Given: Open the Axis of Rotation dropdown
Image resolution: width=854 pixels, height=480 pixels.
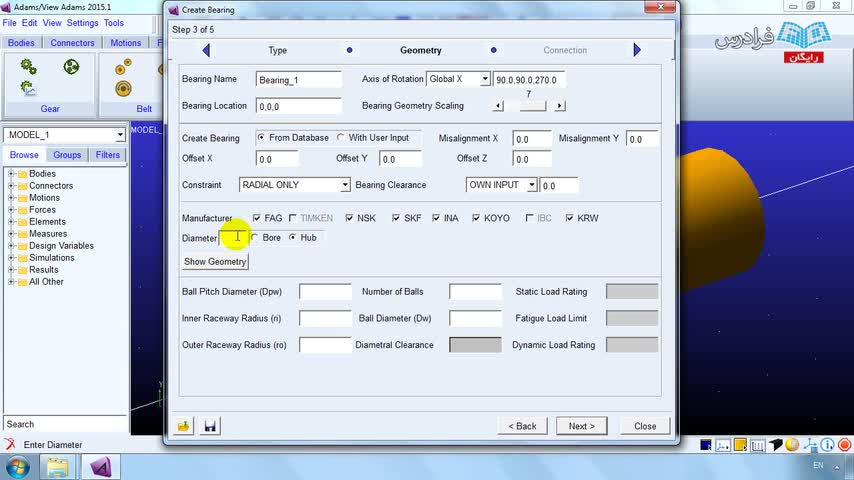Looking at the screenshot, I should point(485,80).
